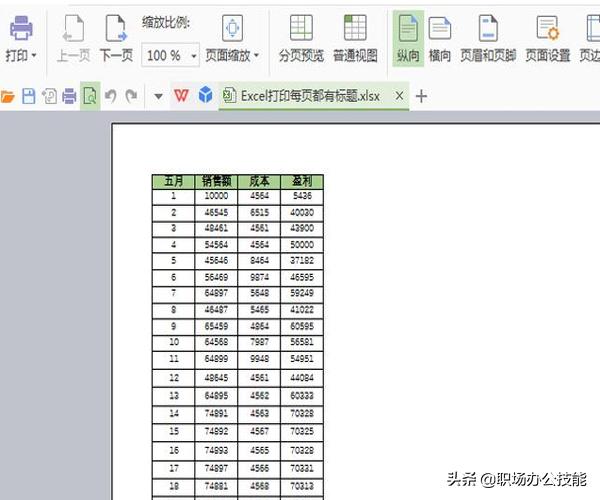The width and height of the screenshot is (600, 500).
Task: Click the cell with value 44084
Action: pyautogui.click(x=302, y=378)
